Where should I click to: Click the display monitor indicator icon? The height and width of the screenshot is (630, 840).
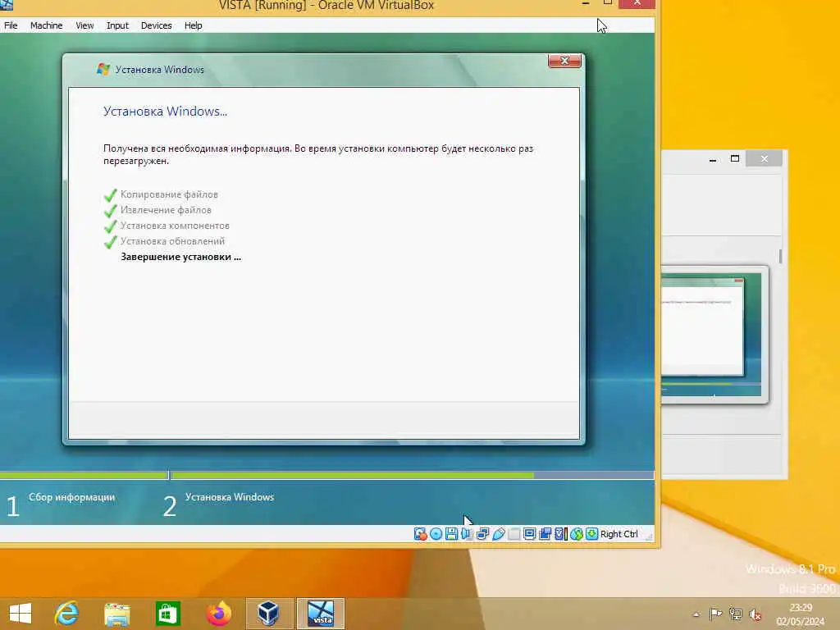(529, 533)
